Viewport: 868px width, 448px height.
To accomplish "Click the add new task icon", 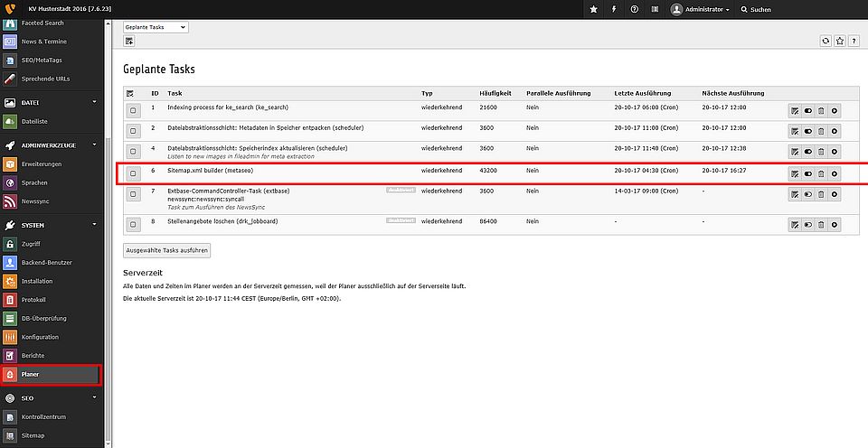I will coord(129,42).
